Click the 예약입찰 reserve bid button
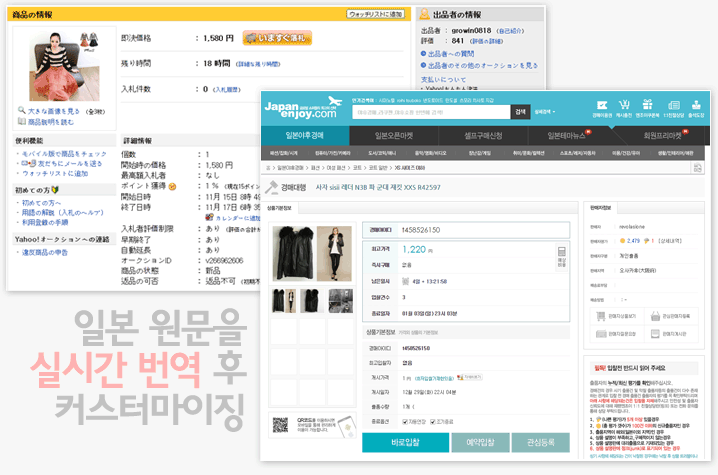Screen dimensions: 718x475 click(480, 442)
